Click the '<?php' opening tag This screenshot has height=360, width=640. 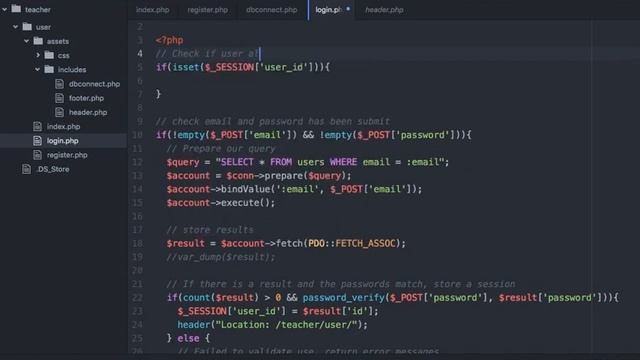point(169,40)
